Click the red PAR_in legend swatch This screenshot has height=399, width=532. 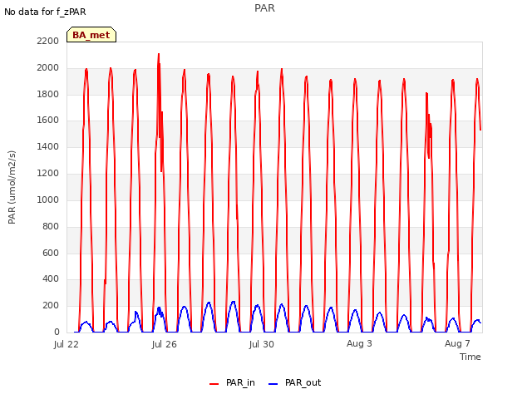[x=214, y=384]
